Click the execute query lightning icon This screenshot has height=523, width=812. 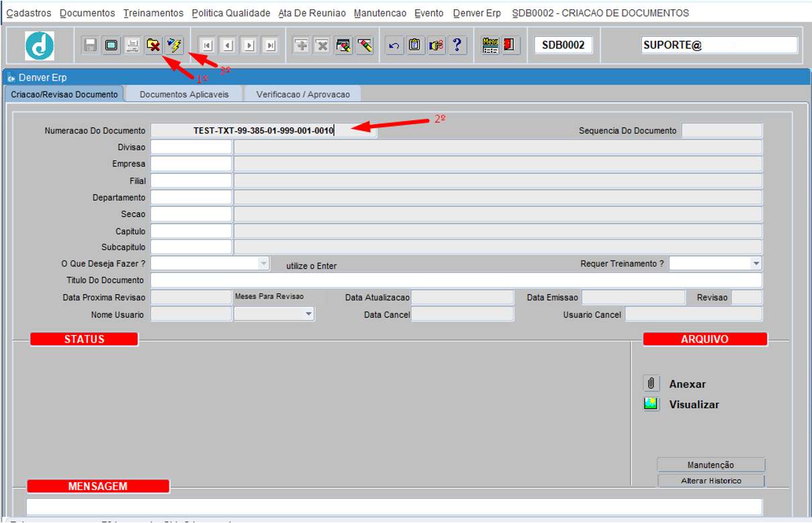pos(175,46)
